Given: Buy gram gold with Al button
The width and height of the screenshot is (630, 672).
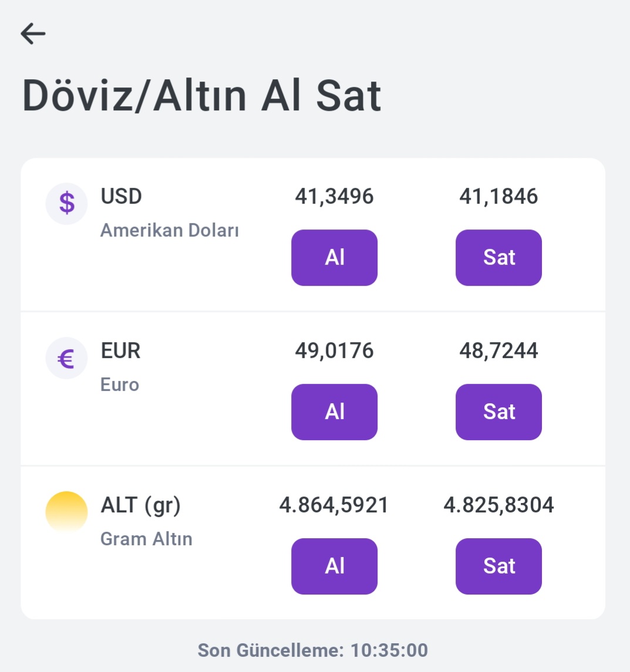Looking at the screenshot, I should (334, 566).
